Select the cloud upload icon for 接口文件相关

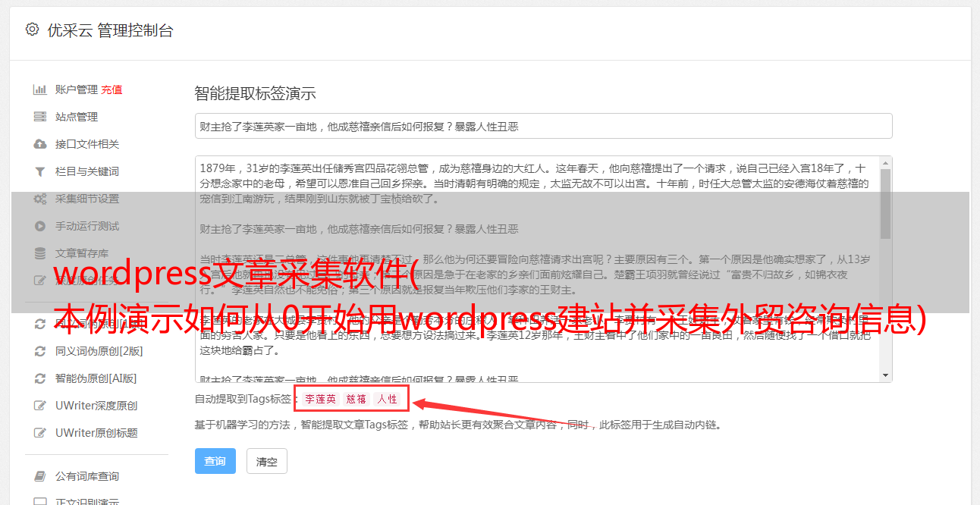[x=40, y=144]
